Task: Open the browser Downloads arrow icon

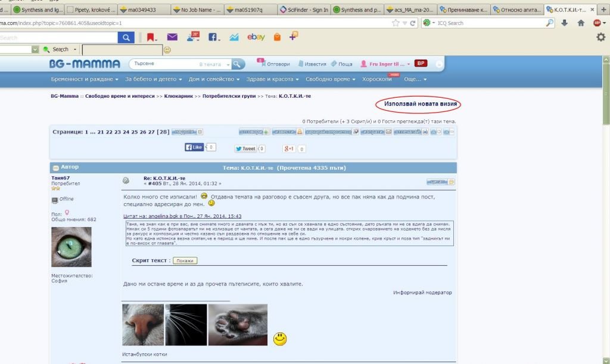Action: tap(565, 23)
